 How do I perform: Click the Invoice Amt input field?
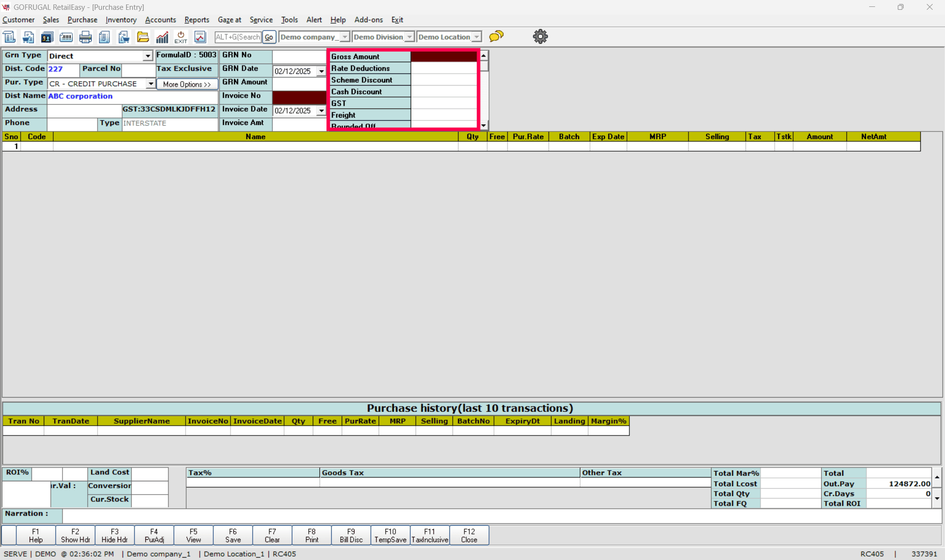pyautogui.click(x=299, y=124)
